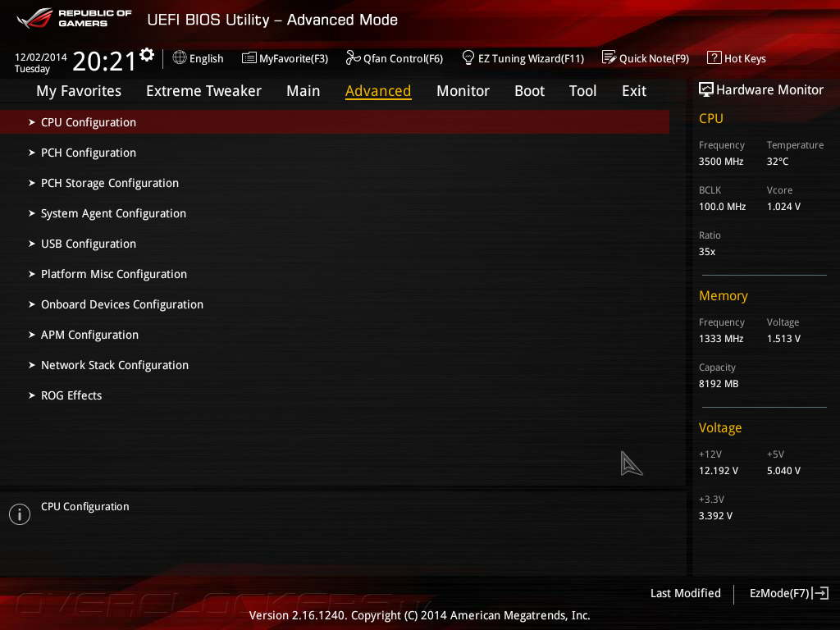Click Last Modified
The image size is (840, 630).
coord(686,593)
